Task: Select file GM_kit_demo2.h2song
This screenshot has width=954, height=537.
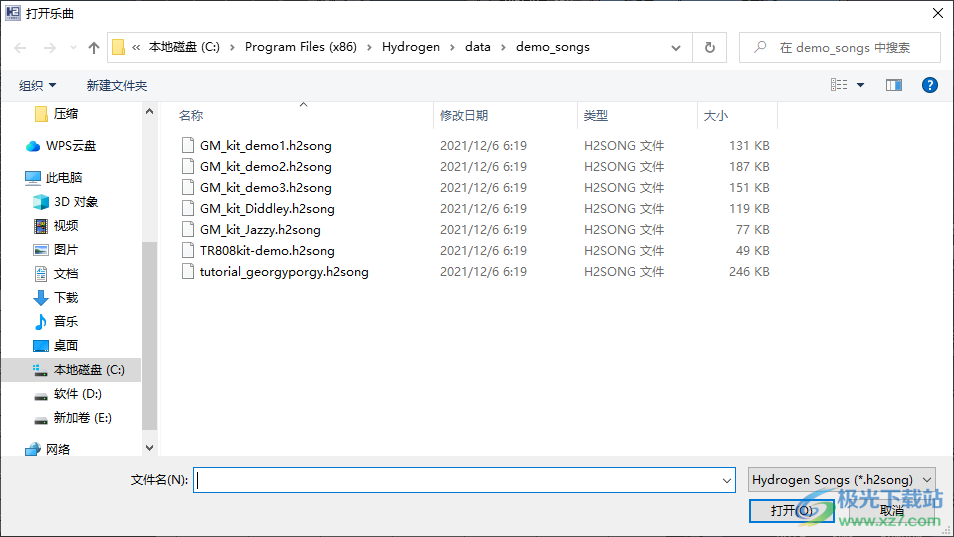Action: pos(266,167)
